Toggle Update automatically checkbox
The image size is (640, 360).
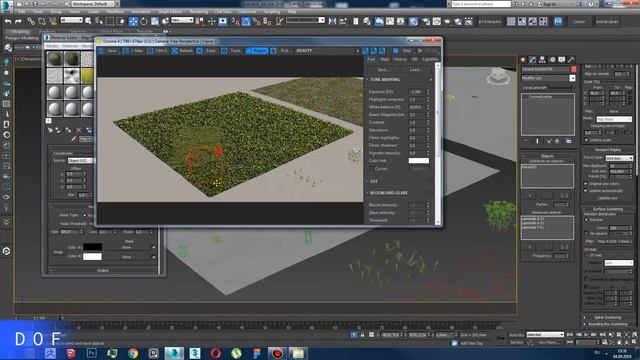[x=586, y=191]
